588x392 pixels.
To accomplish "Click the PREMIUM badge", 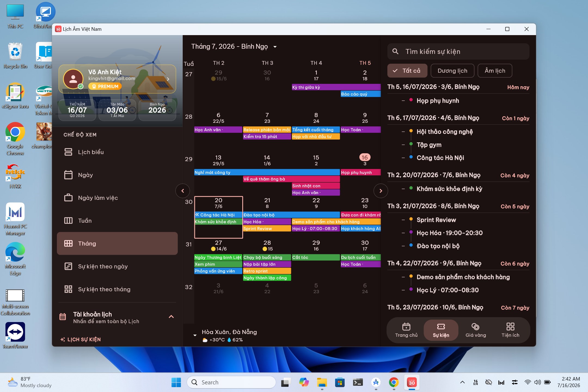I will (x=105, y=86).
